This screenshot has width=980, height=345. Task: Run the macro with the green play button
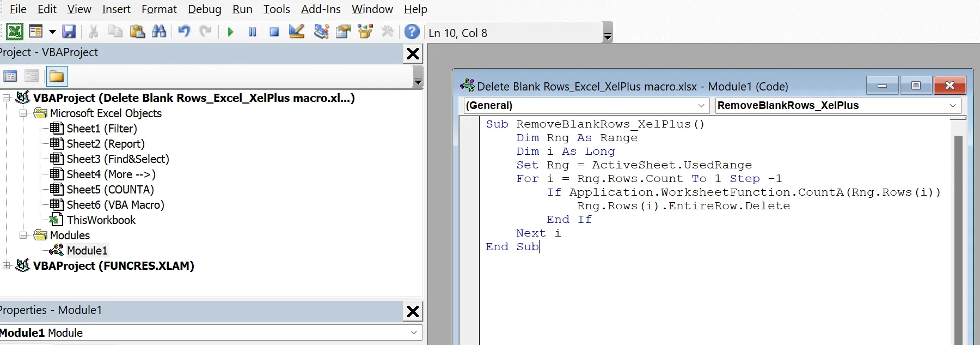pos(230,32)
